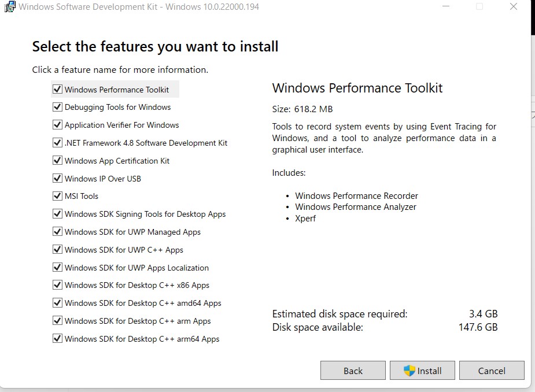Click the Cancel button

tap(492, 371)
